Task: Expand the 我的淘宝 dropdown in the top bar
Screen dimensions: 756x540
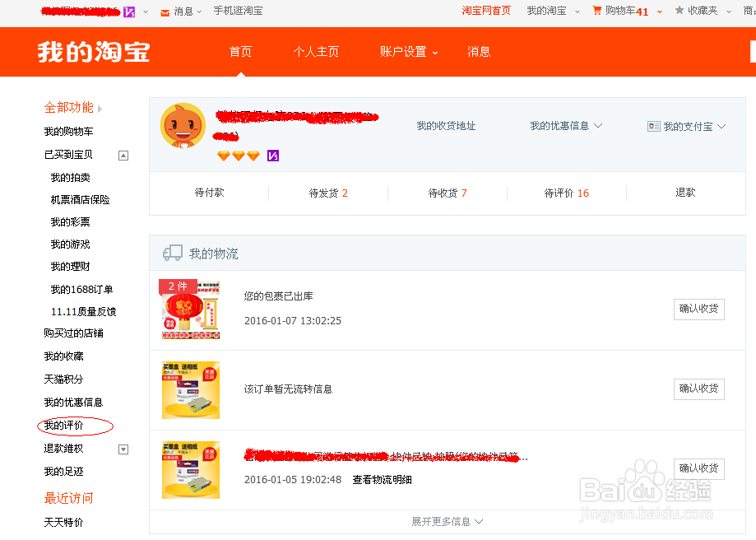Action: 577,12
